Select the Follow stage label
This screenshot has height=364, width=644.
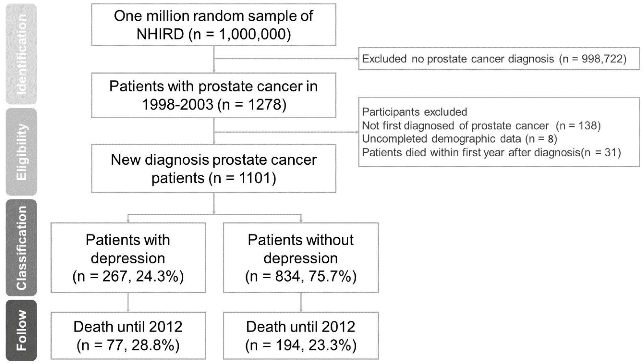pos(21,330)
